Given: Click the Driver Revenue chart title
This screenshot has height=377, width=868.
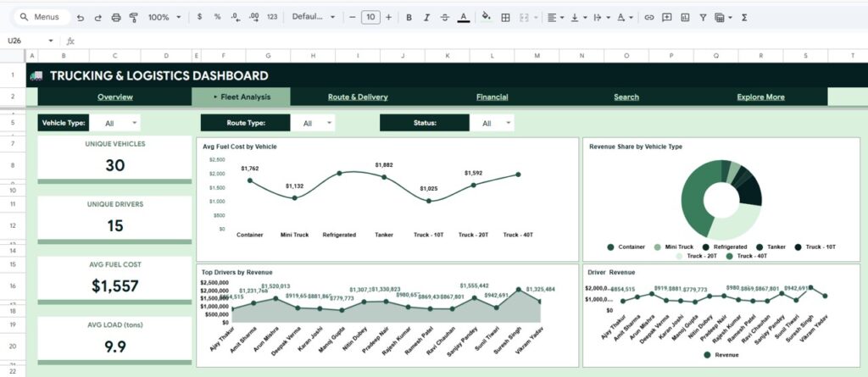Looking at the screenshot, I should (x=612, y=272).
